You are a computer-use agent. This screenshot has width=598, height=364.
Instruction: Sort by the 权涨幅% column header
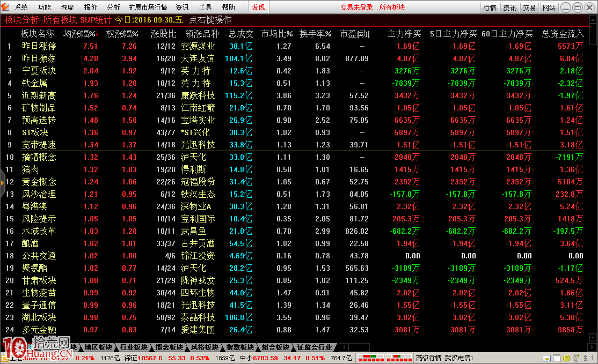(122, 34)
